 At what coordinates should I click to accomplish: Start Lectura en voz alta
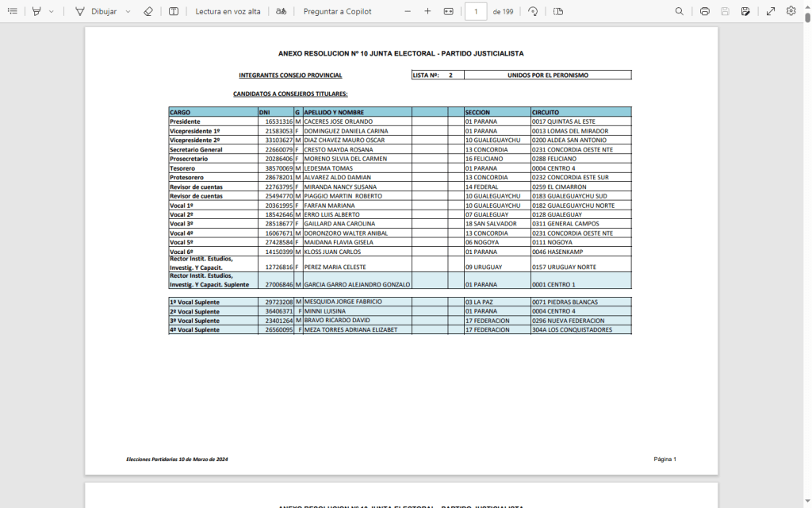pyautogui.click(x=228, y=11)
